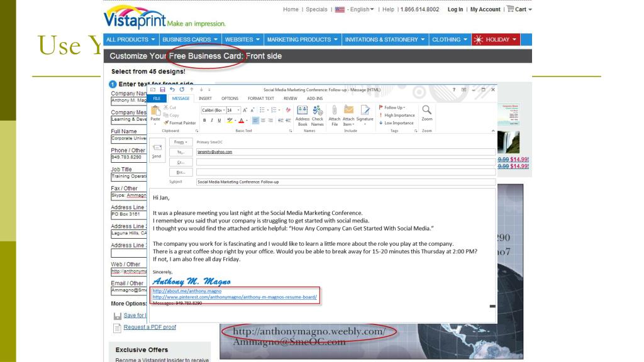644x362 pixels.
Task: Expand the Bullets list dropdown
Action: pos(268,110)
